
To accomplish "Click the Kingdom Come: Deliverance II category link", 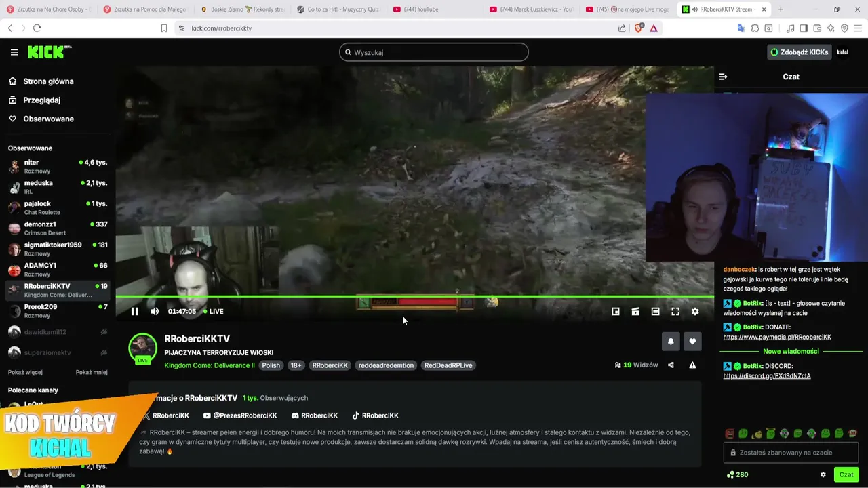I will pos(210,365).
